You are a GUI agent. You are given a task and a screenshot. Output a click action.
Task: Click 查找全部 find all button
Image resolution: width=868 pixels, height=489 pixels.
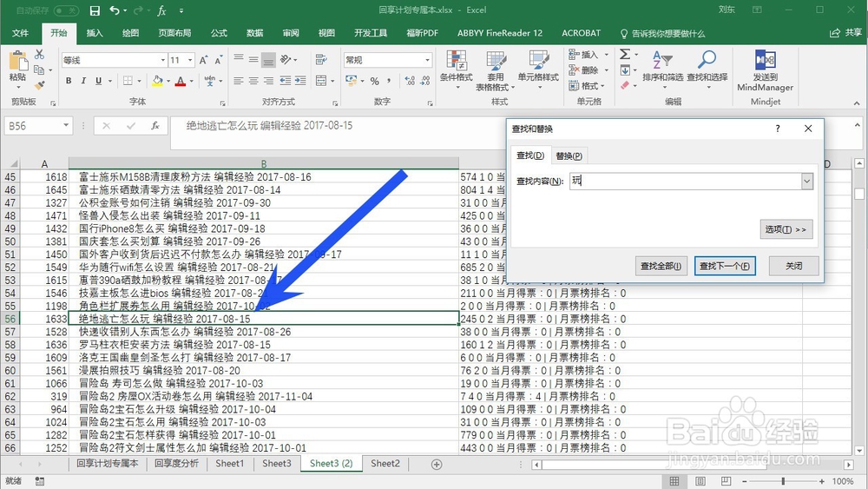[661, 266]
